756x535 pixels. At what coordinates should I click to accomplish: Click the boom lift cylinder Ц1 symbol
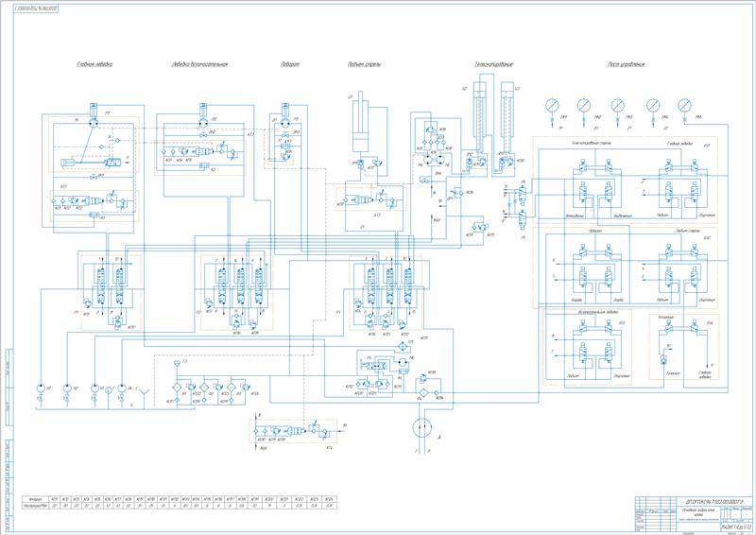[361, 124]
